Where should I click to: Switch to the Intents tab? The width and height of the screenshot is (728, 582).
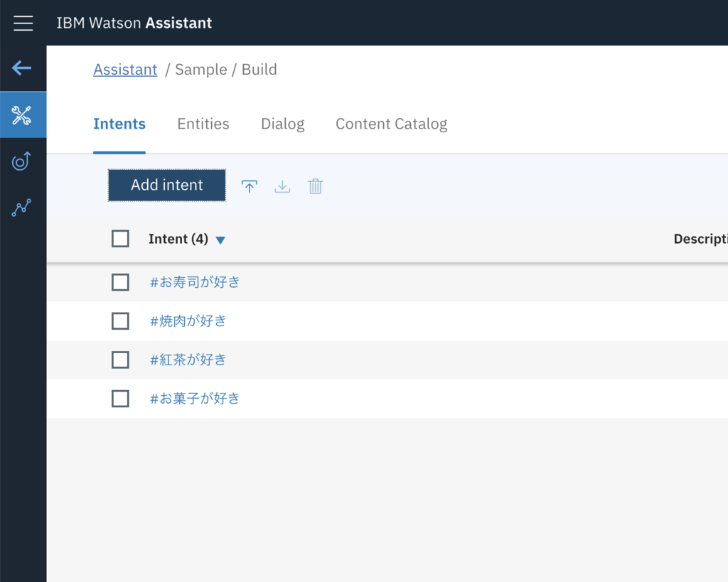119,124
